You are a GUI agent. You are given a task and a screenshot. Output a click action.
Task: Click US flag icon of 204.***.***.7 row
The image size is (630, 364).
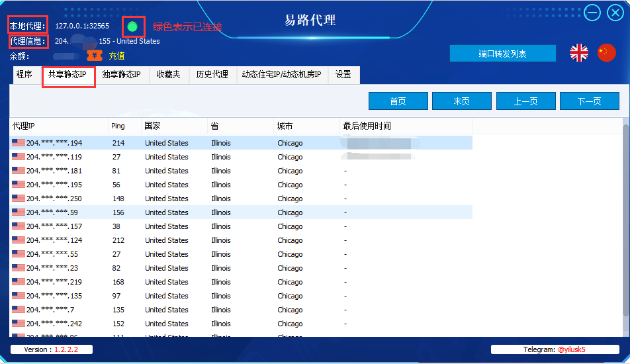point(19,309)
